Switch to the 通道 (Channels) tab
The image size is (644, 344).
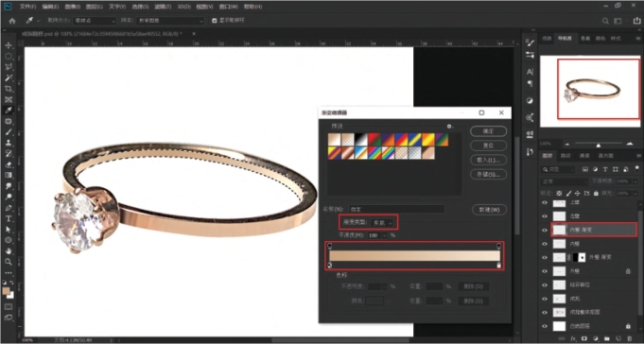coord(584,156)
